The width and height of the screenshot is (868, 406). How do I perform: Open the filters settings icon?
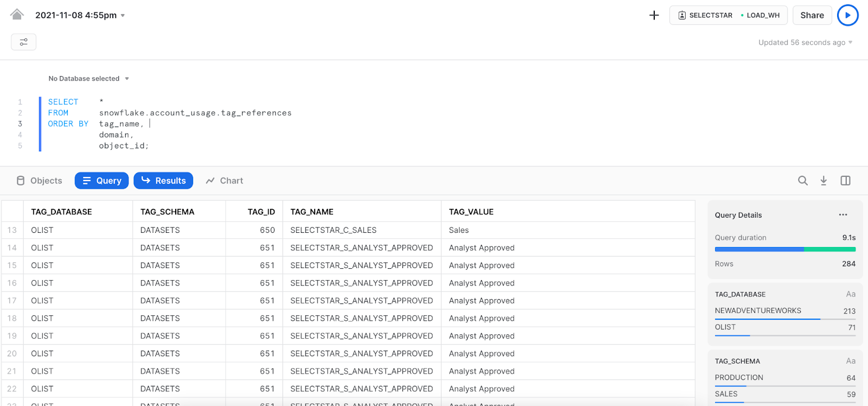(x=23, y=42)
